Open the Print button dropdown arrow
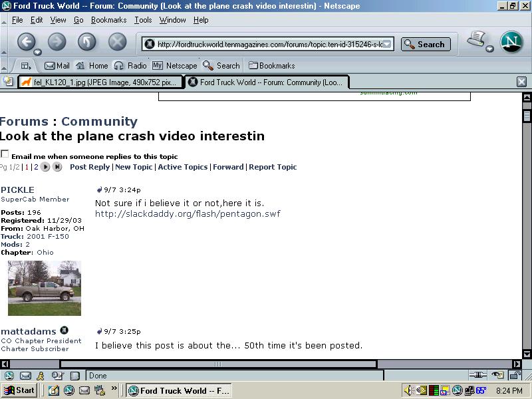Screen dimensions: 532x399 tap(489, 49)
